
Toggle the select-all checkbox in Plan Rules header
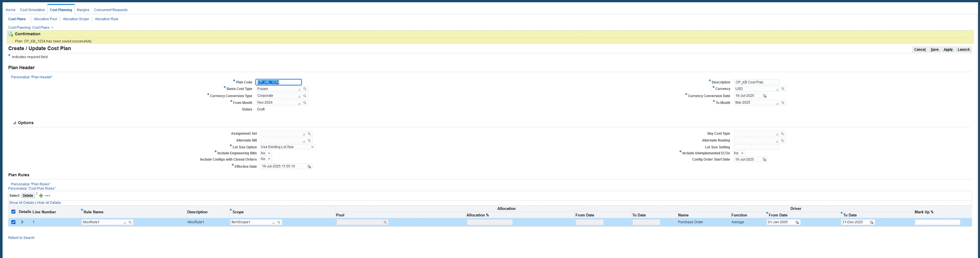click(x=13, y=212)
